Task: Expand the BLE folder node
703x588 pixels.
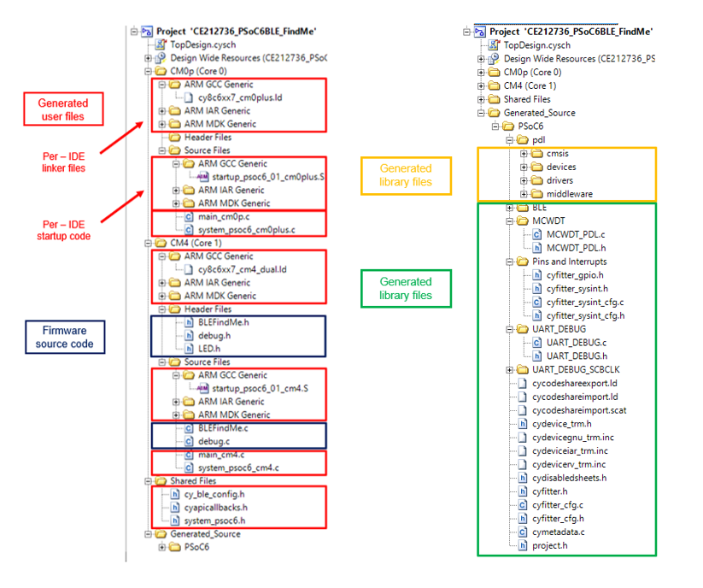Action: (x=509, y=208)
